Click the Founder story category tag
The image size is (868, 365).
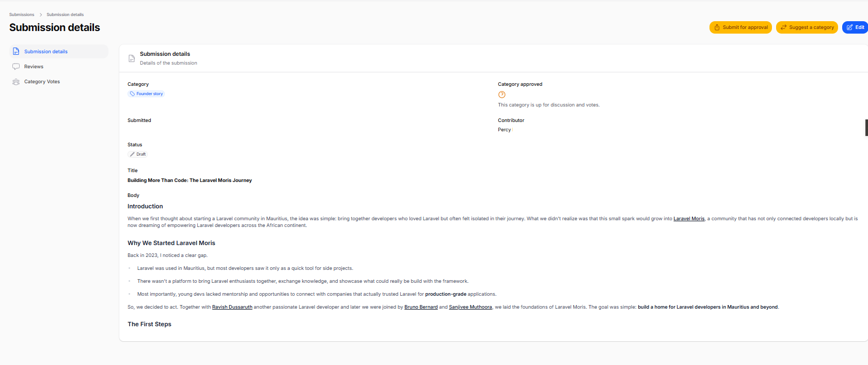146,94
